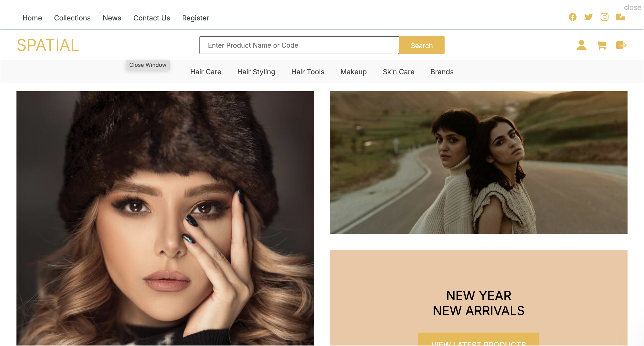Click the Twitter bird icon

point(588,17)
